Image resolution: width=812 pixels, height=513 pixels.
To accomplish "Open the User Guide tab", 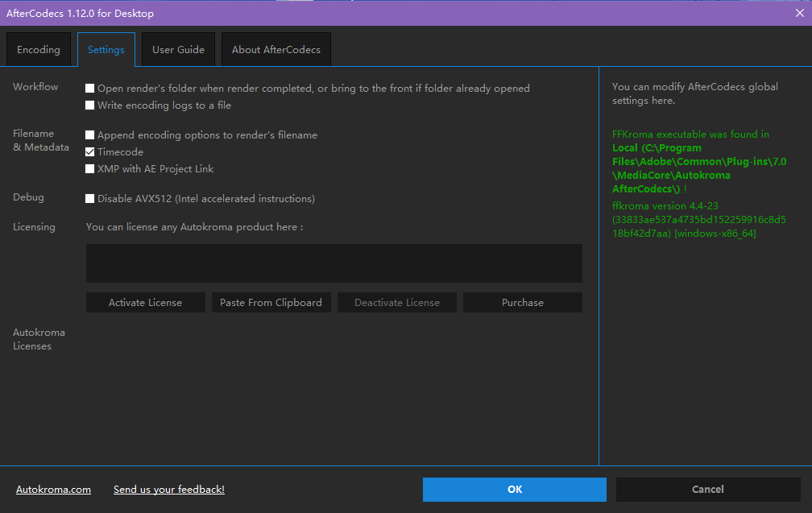I will pyautogui.click(x=177, y=48).
